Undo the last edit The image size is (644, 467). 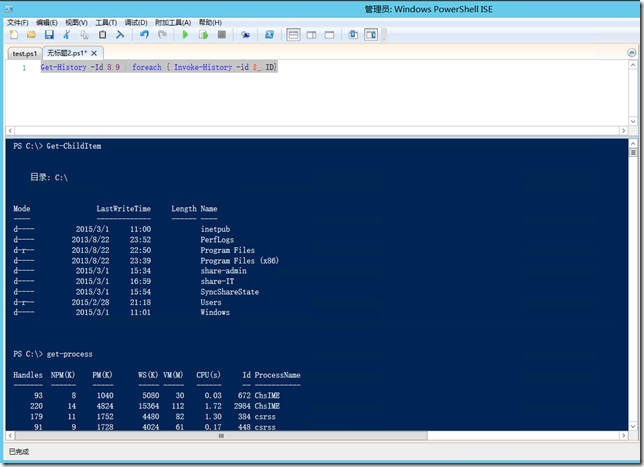pos(144,35)
